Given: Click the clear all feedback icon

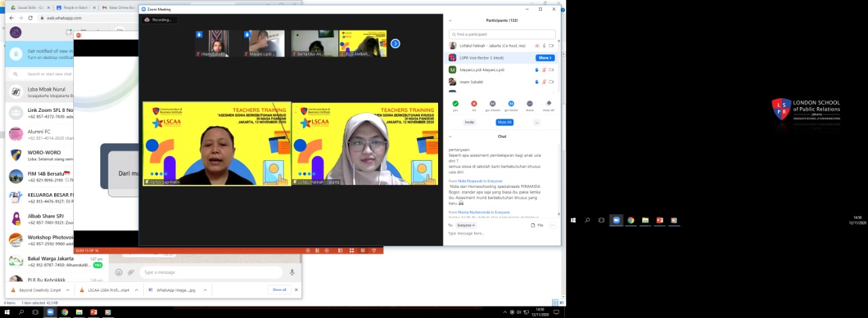Looking at the screenshot, I should point(549,104).
